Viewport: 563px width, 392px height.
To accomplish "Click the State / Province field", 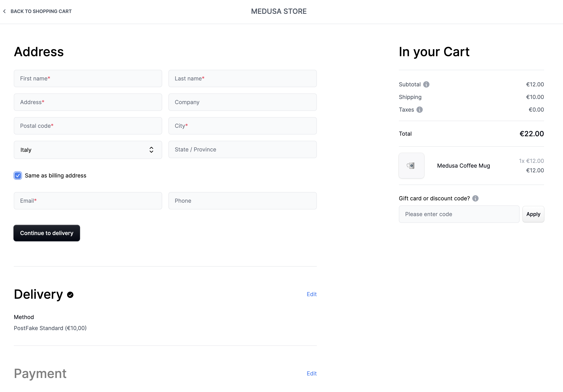I will [242, 149].
